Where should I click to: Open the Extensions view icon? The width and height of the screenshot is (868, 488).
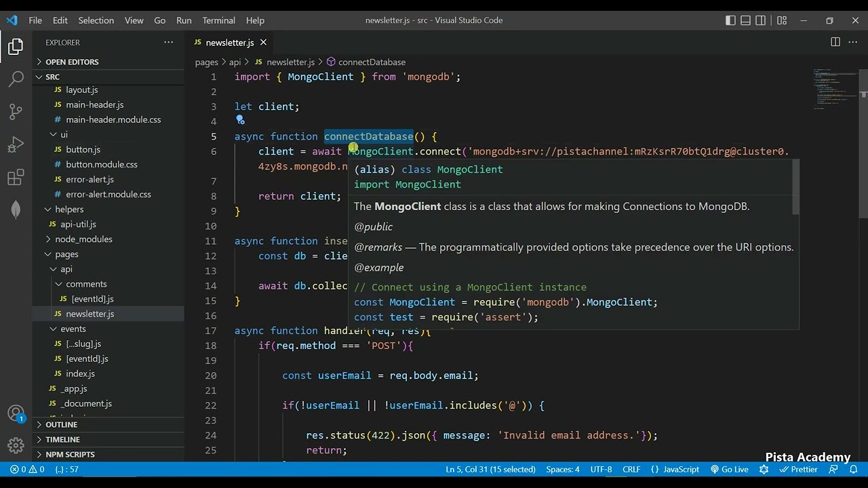16,178
